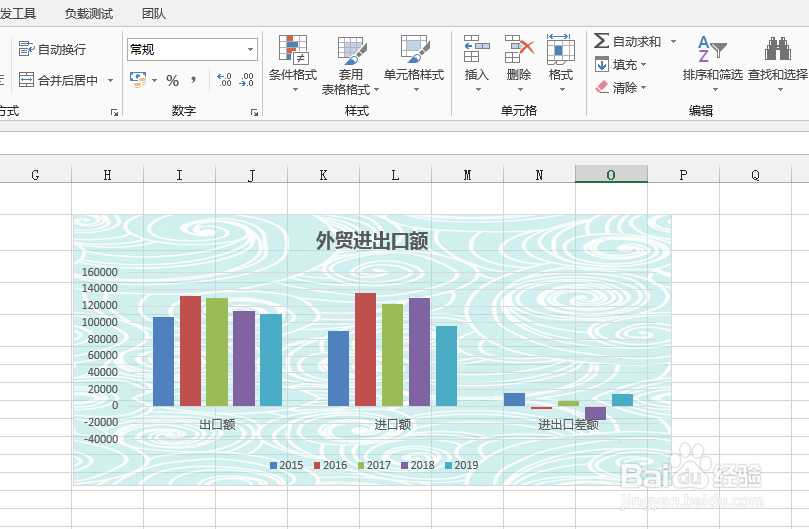Select column N header
Image resolution: width=809 pixels, height=529 pixels.
pos(539,175)
